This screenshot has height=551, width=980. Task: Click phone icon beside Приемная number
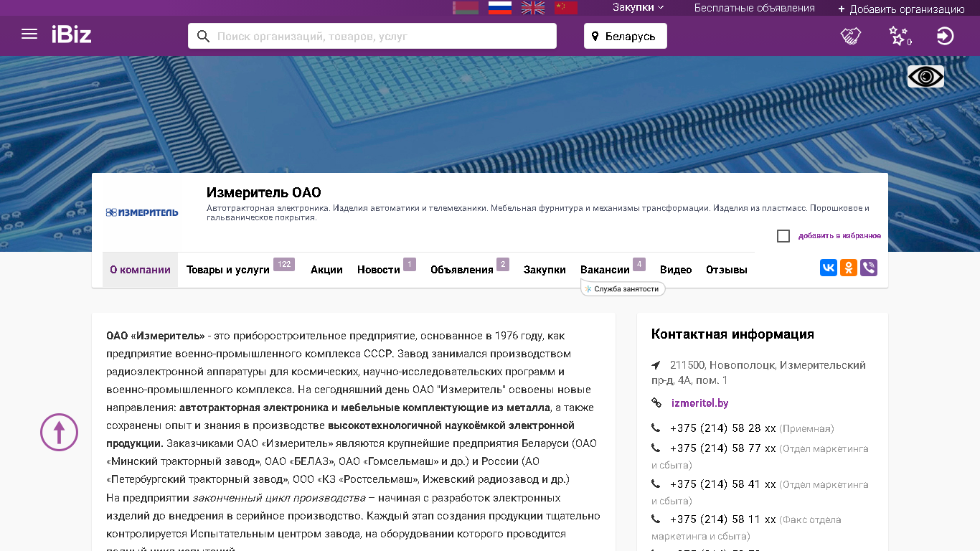[x=656, y=428]
